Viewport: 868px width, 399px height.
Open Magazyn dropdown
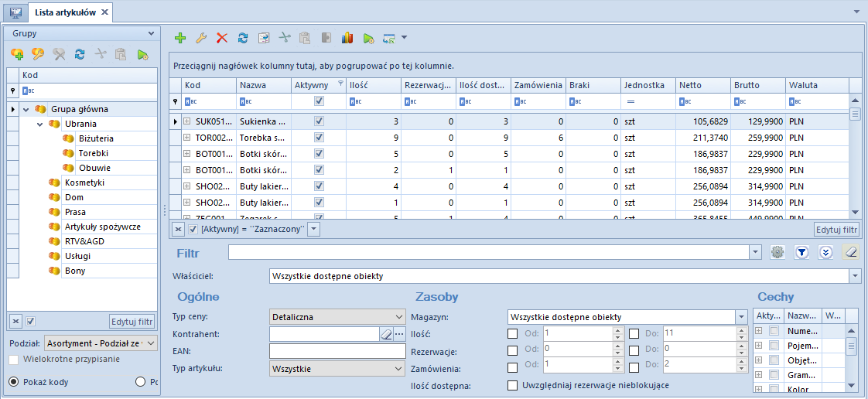(742, 317)
